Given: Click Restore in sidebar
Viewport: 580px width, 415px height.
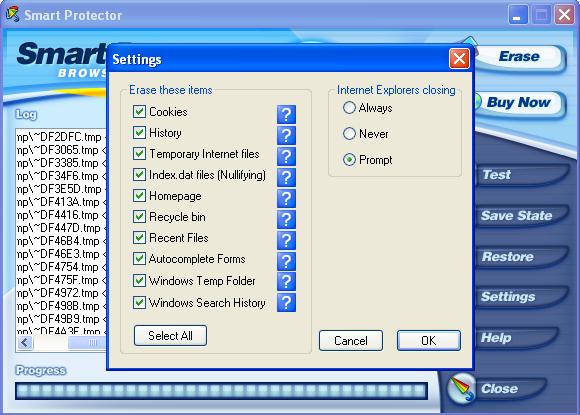Looking at the screenshot, I should [521, 257].
